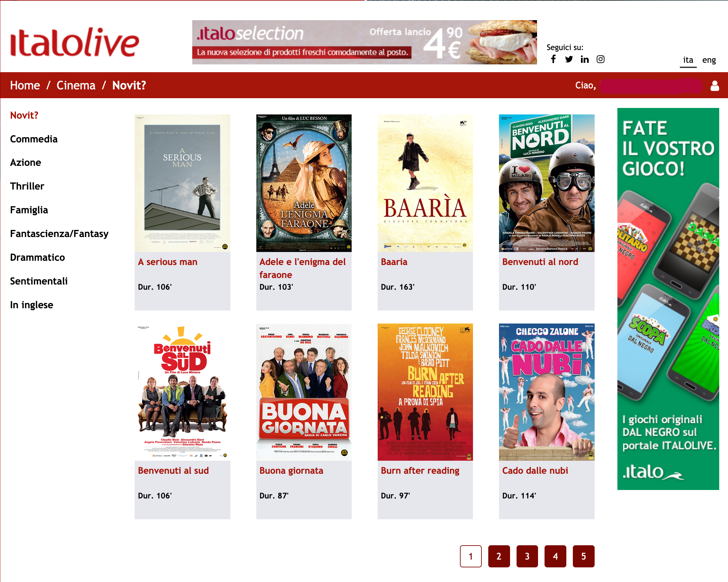This screenshot has height=582, width=728.
Task: Open Buona Giornata poster
Action: [x=304, y=392]
